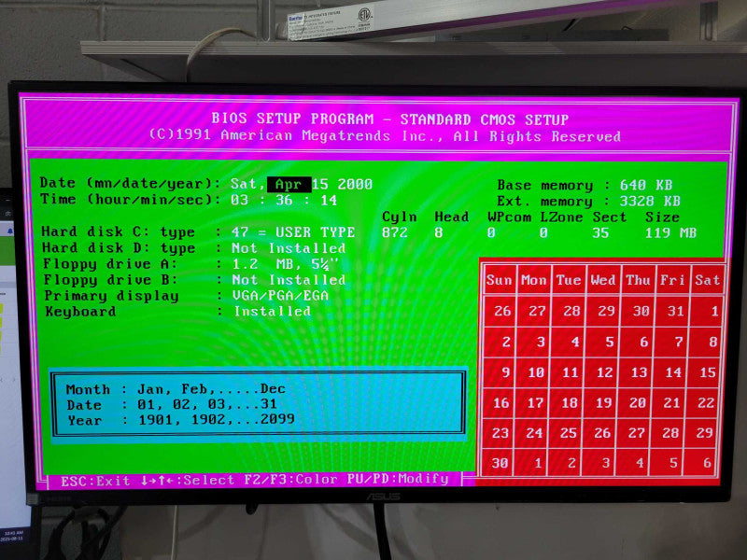Click the "Hard disk C: type" label
The width and height of the screenshot is (747, 560).
tap(119, 231)
